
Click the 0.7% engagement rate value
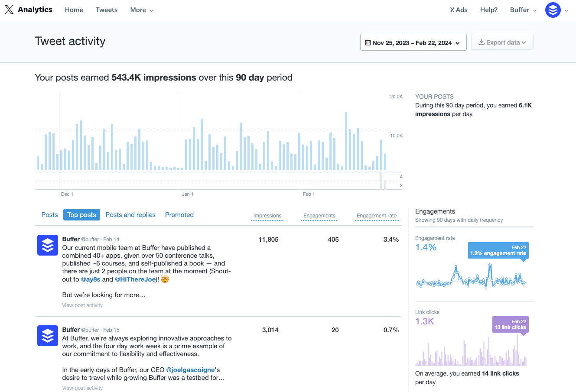[x=391, y=330]
